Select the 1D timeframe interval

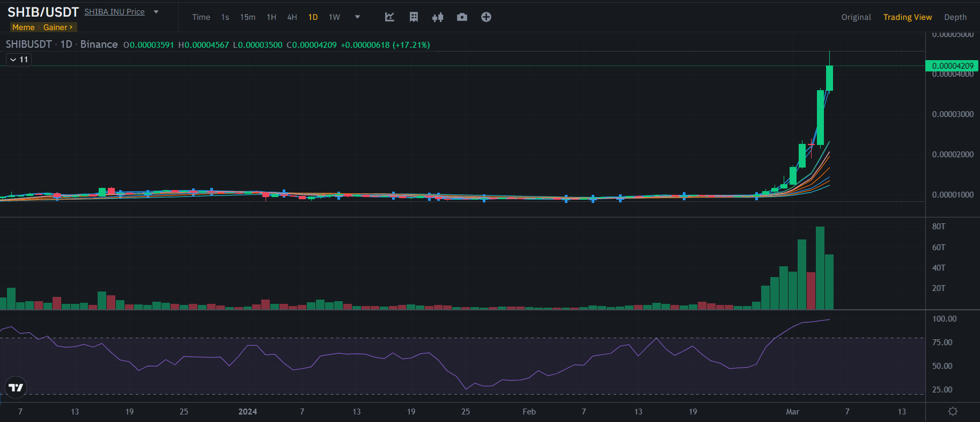click(313, 17)
